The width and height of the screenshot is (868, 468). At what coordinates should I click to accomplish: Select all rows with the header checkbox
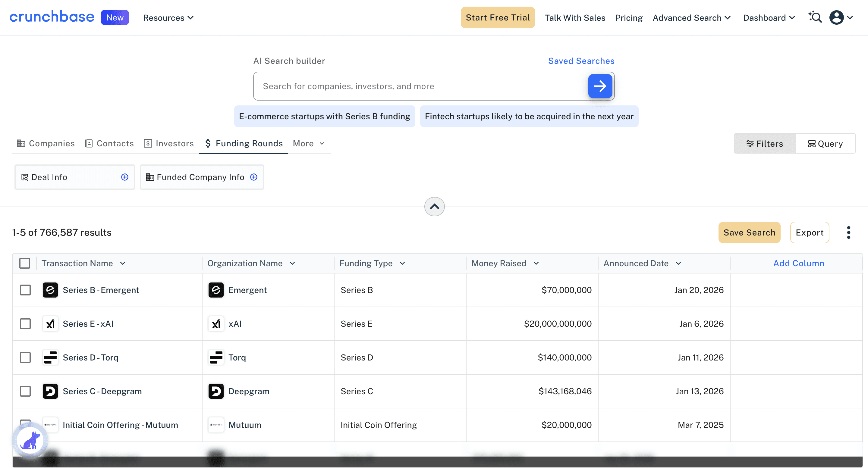(x=25, y=263)
